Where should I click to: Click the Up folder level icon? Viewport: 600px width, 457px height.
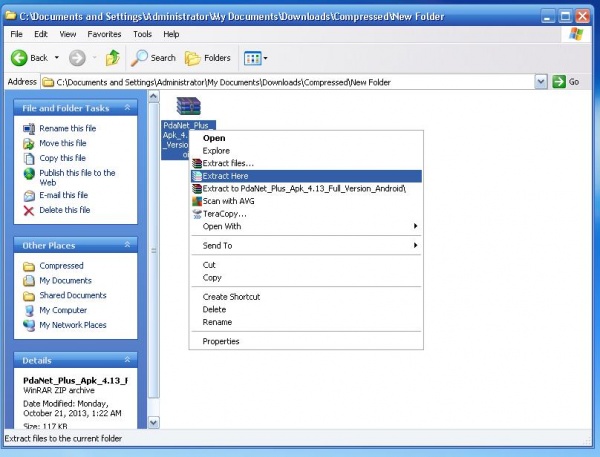[x=113, y=58]
